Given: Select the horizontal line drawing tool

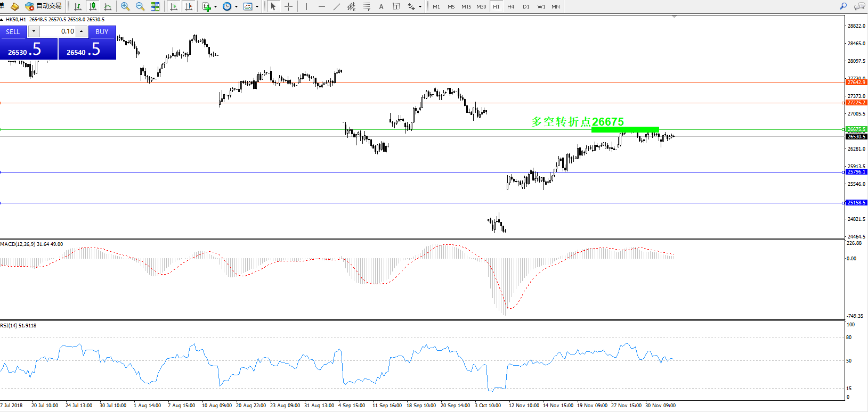Looking at the screenshot, I should [x=321, y=6].
